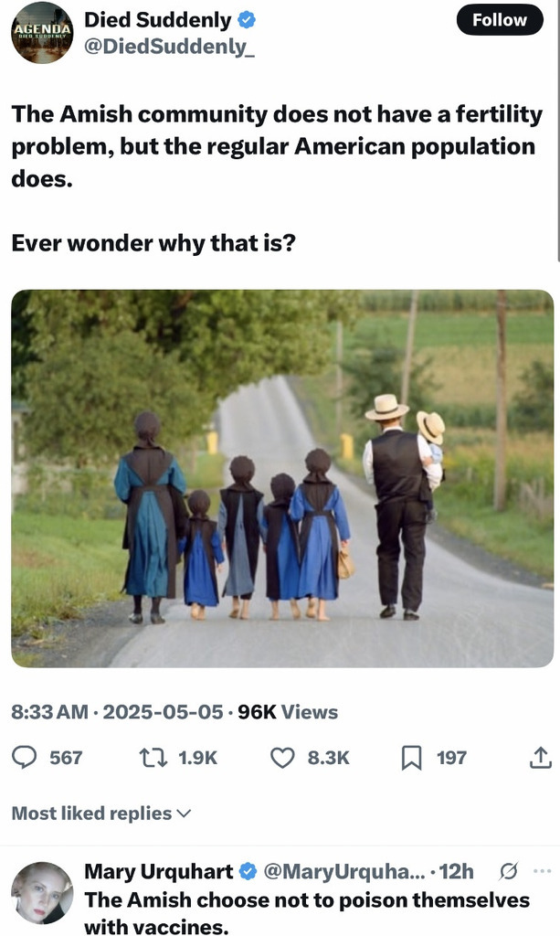Click the Died Suddenly display name
This screenshot has width=560, height=936.
[157, 20]
